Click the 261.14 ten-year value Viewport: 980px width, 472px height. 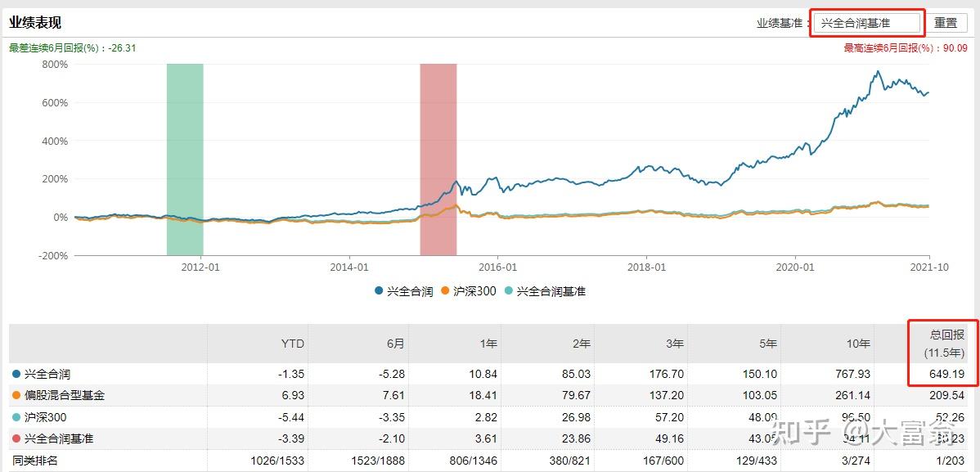[853, 396]
